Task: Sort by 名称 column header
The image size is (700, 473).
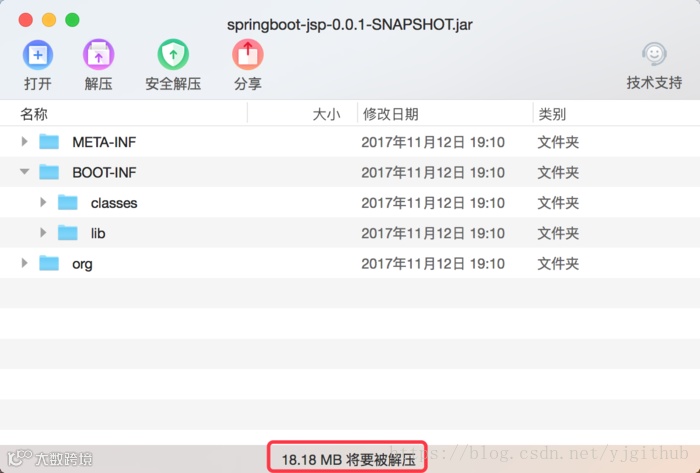Action: [x=34, y=114]
